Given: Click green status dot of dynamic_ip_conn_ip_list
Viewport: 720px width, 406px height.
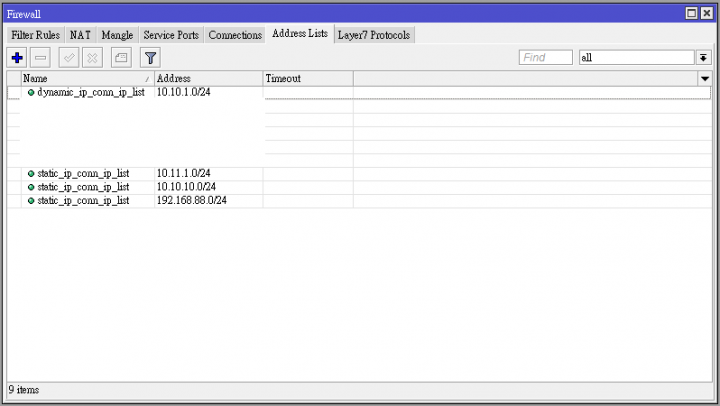Looking at the screenshot, I should pyautogui.click(x=31, y=93).
